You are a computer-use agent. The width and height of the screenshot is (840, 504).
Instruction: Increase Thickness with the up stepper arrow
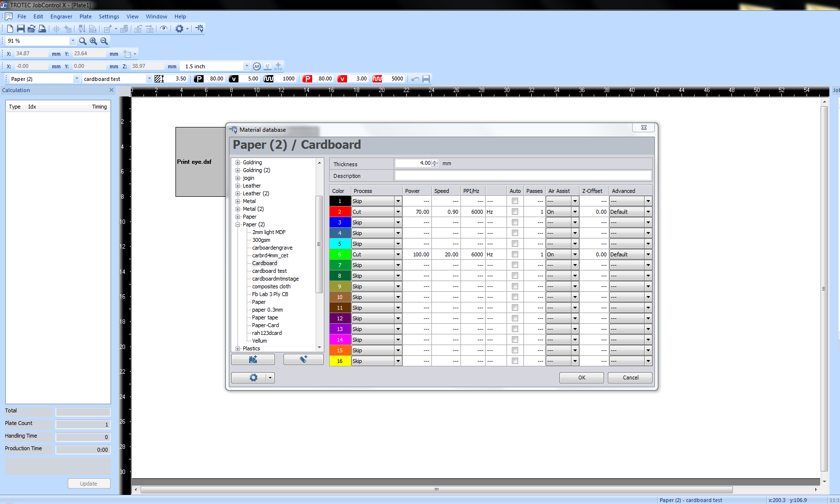(435, 161)
